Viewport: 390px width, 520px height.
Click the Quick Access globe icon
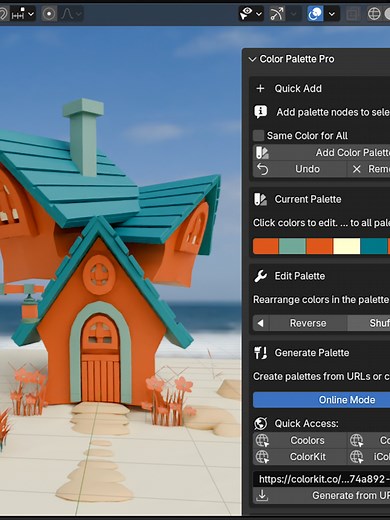pos(261,424)
